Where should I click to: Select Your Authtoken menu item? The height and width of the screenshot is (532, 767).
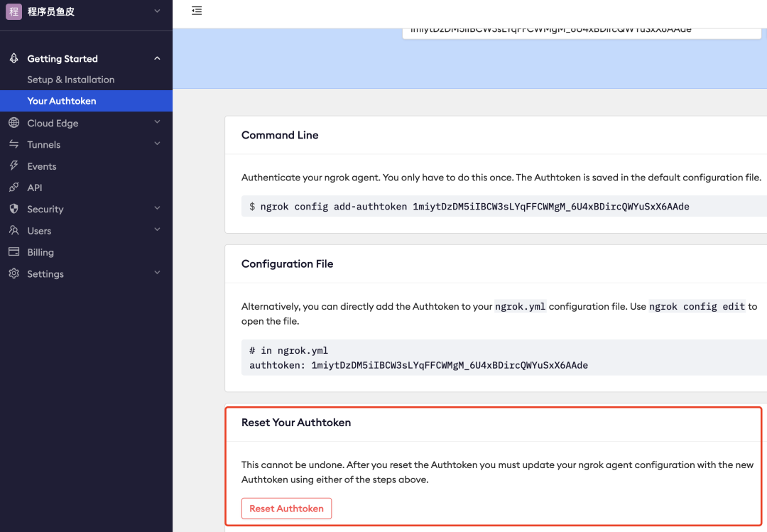[86, 101]
